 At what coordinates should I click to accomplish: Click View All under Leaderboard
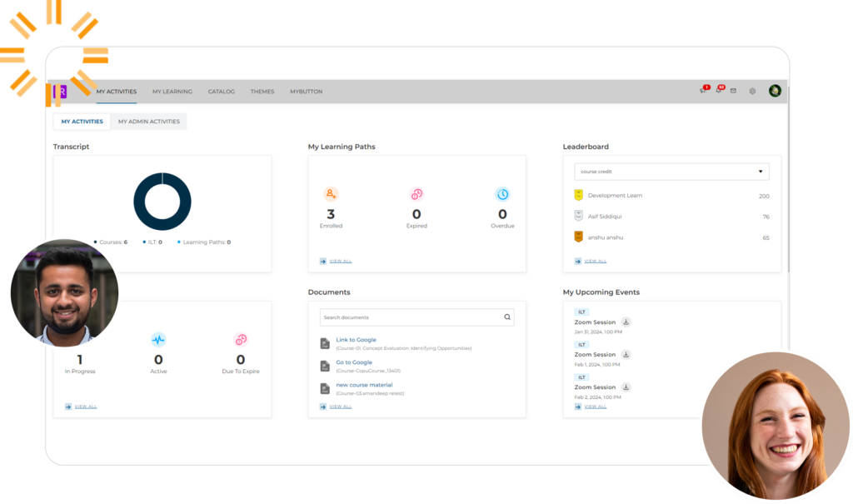[x=595, y=261]
